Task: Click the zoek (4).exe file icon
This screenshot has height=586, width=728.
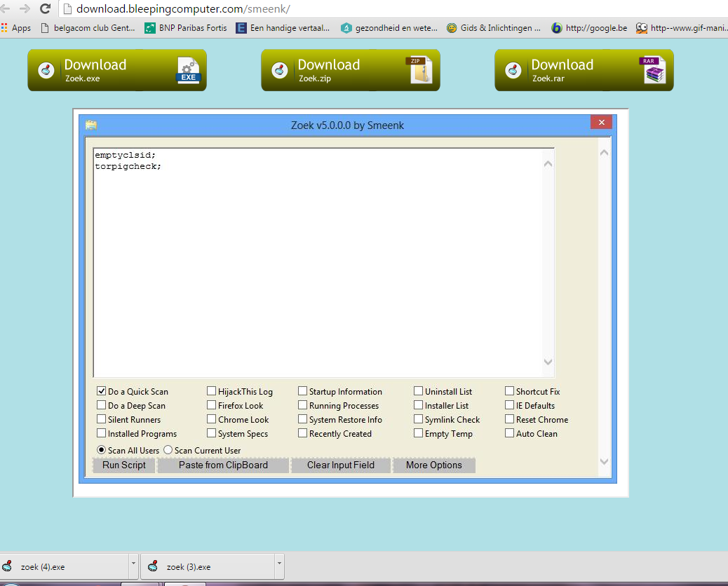Action: (x=8, y=566)
